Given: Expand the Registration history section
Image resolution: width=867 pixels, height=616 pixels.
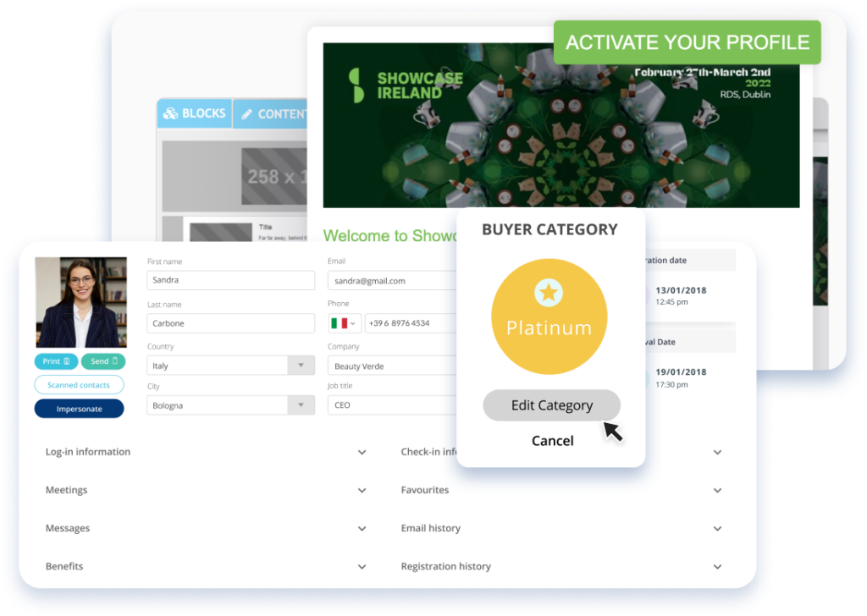Looking at the screenshot, I should coord(561,566).
